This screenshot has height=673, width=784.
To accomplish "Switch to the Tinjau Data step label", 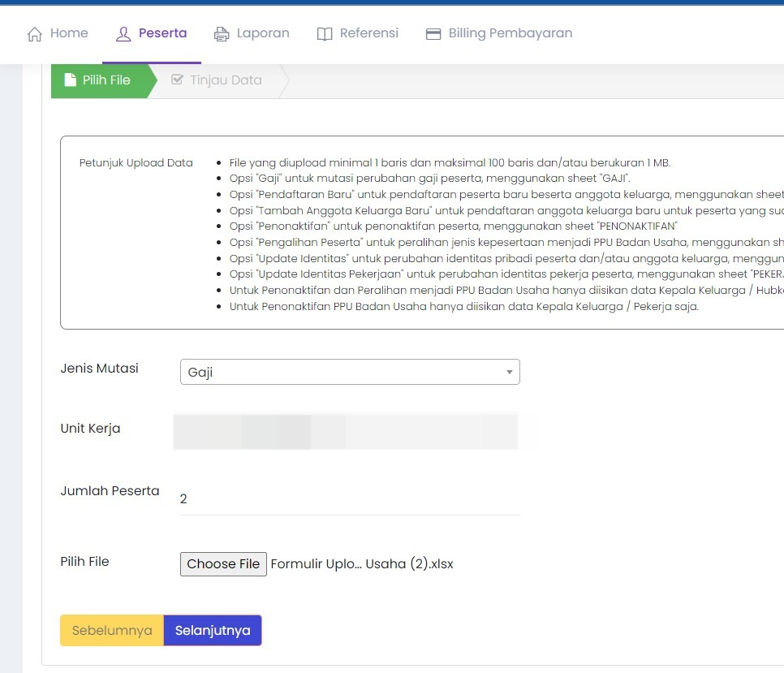I will point(226,80).
